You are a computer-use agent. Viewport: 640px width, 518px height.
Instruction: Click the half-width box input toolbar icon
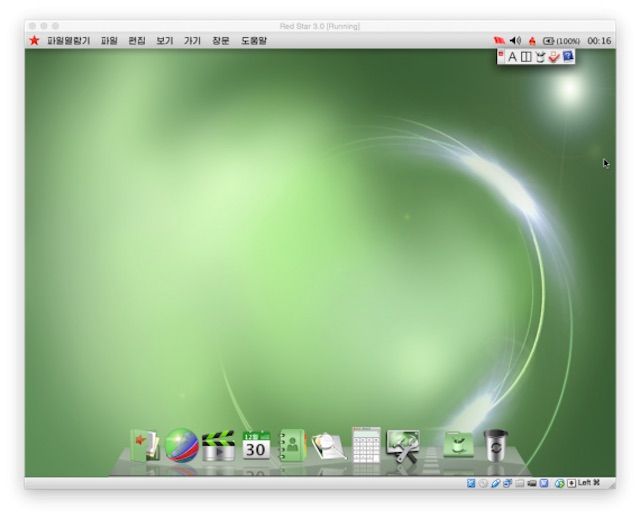click(x=527, y=57)
